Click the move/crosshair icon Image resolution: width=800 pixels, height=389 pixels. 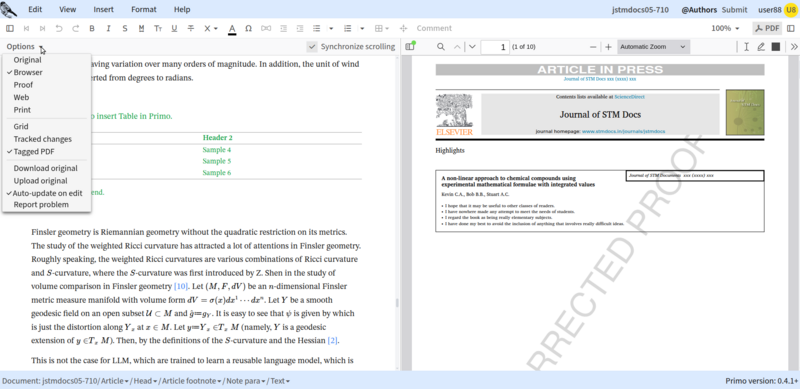(404, 29)
